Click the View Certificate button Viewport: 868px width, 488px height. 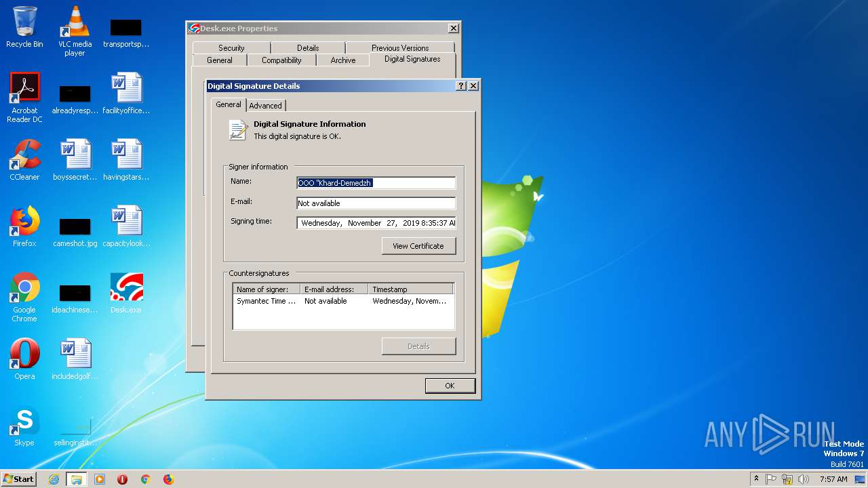pos(418,246)
